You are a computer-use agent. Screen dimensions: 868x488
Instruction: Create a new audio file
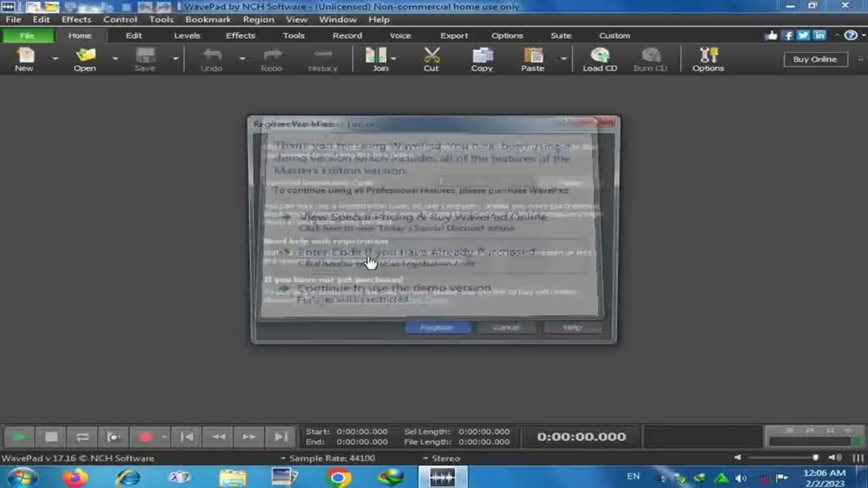click(x=24, y=59)
